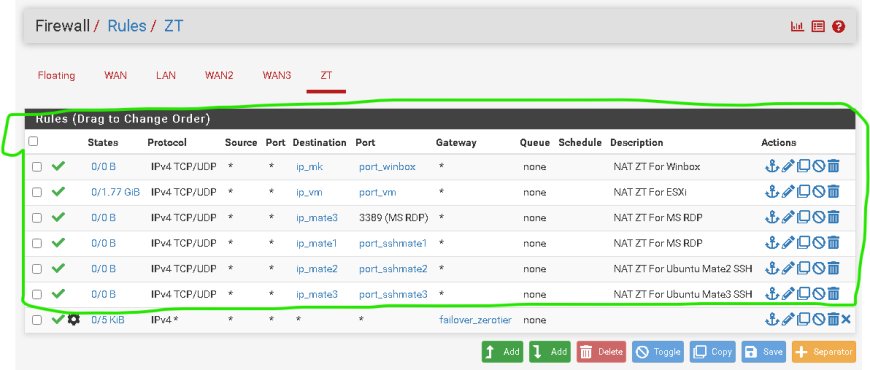Viewport: 870px width, 370px height.
Task: Open the ip_mate1 alias link
Action: click(x=317, y=244)
